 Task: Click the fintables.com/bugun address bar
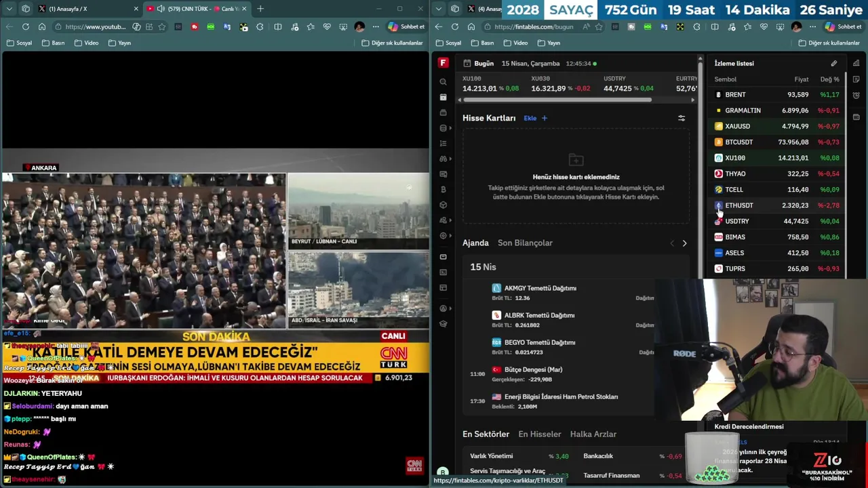pos(534,26)
